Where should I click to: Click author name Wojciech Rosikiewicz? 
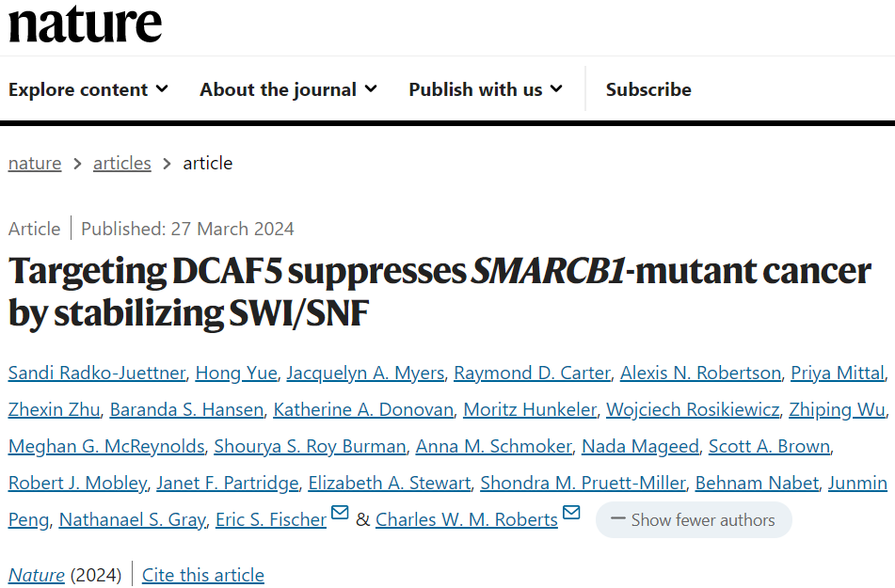[x=693, y=409]
